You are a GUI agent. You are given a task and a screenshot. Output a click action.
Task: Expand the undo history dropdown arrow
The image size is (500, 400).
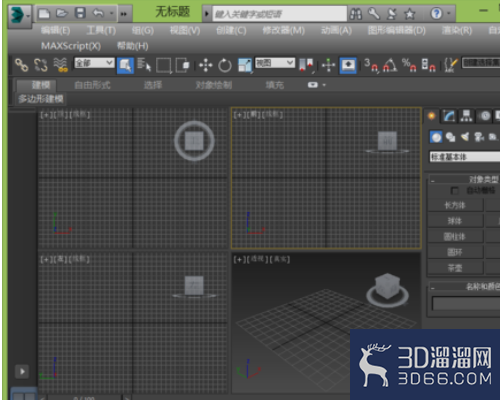point(112,14)
